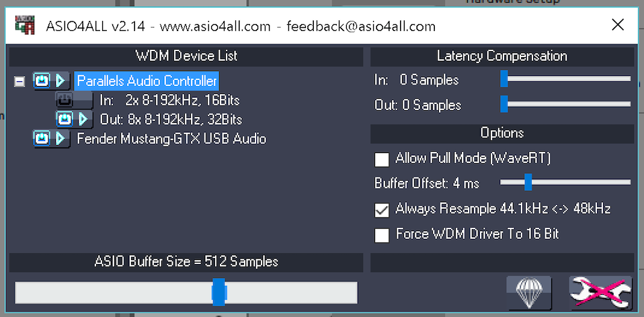644x317 pixels.
Task: Toggle power button for Out 8x 8-192kHz
Action: [x=64, y=119]
